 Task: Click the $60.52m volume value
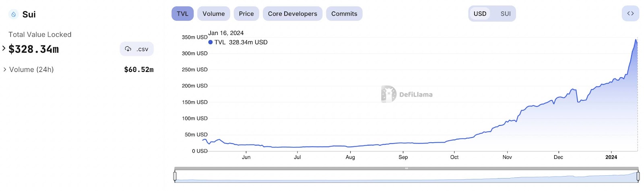point(139,70)
